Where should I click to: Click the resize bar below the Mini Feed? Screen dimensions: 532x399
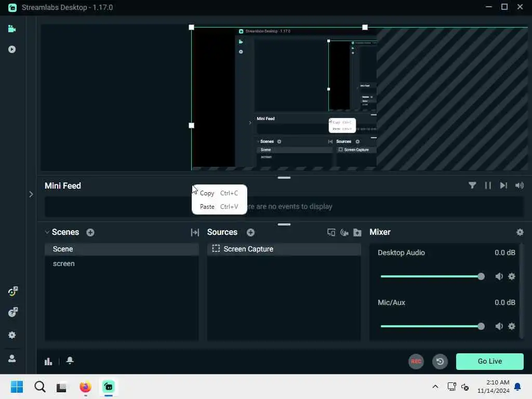[x=284, y=224]
